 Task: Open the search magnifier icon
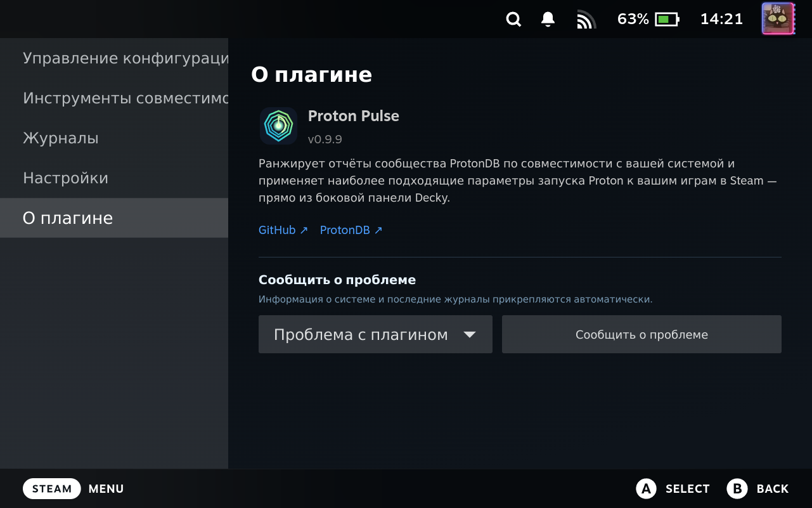click(x=513, y=20)
